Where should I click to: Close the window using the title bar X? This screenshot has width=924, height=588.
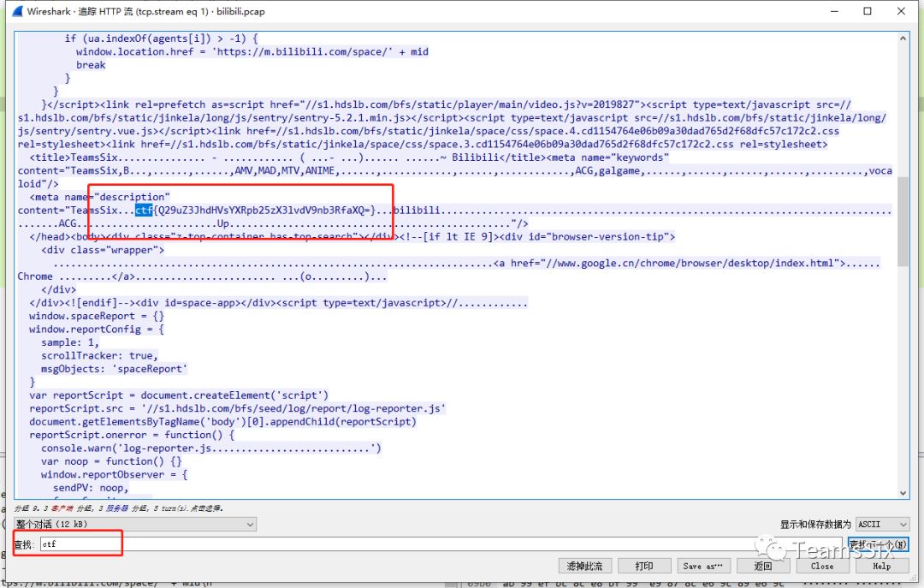[901, 11]
